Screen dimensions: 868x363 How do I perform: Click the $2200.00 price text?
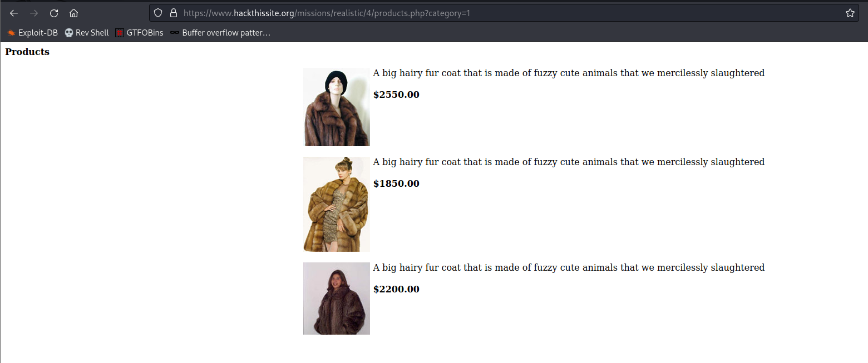point(396,289)
